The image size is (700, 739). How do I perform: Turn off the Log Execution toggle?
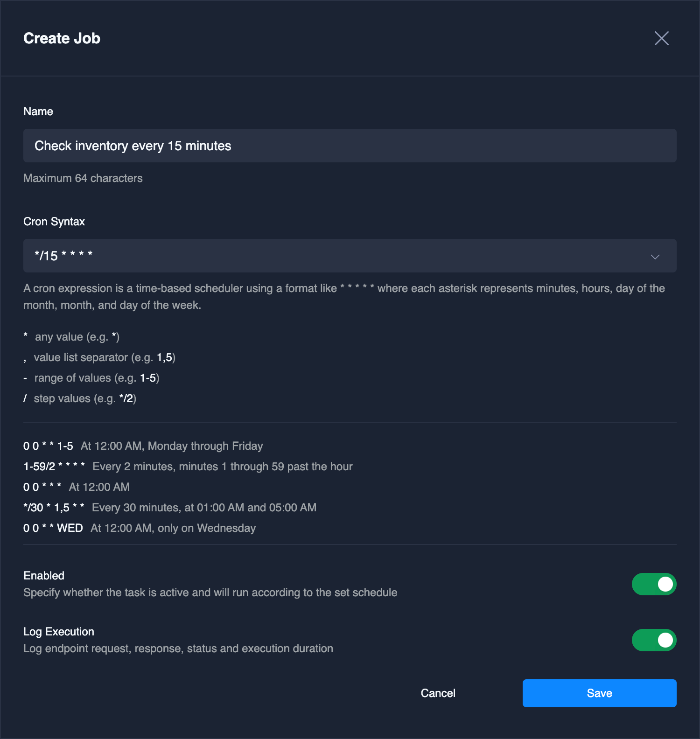pos(654,640)
